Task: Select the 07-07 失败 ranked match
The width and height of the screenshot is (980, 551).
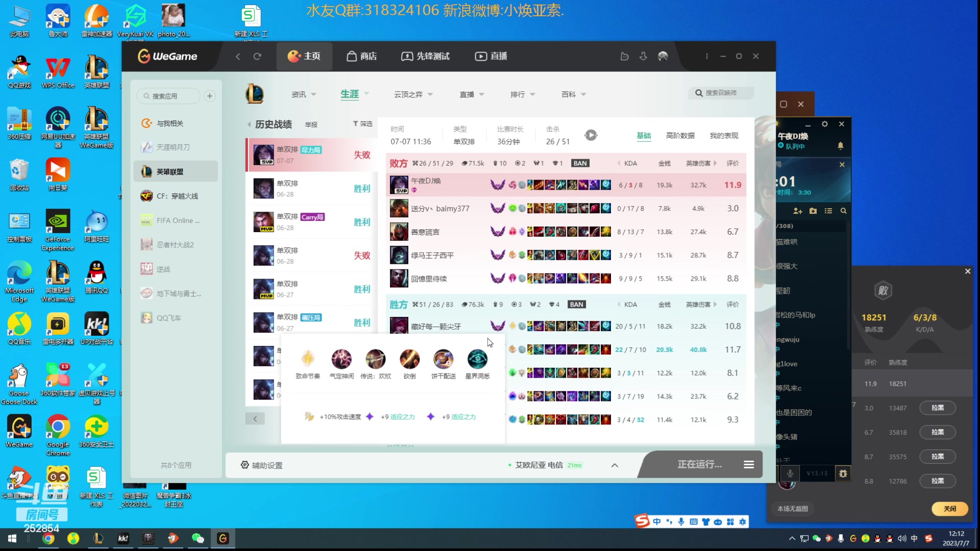Action: tap(312, 155)
